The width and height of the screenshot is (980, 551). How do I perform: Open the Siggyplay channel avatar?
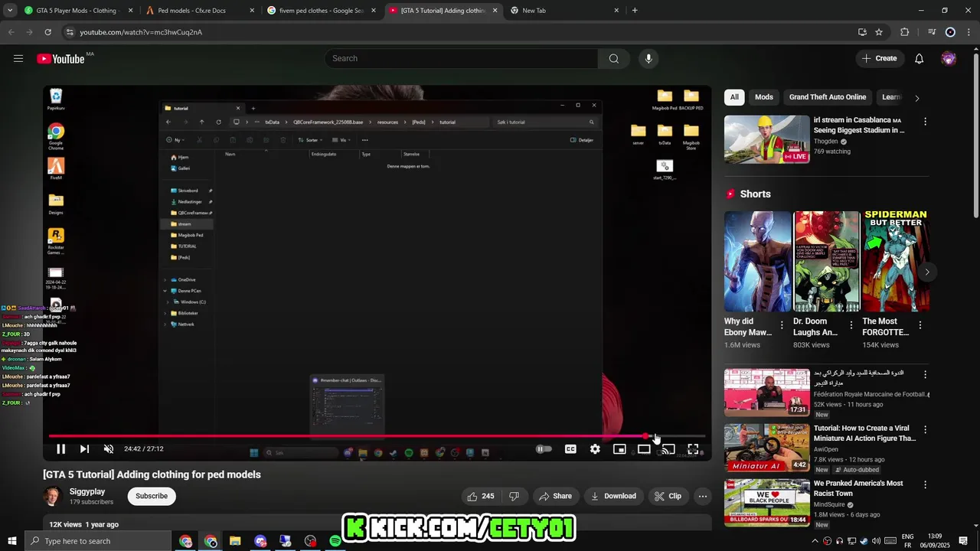click(x=53, y=496)
